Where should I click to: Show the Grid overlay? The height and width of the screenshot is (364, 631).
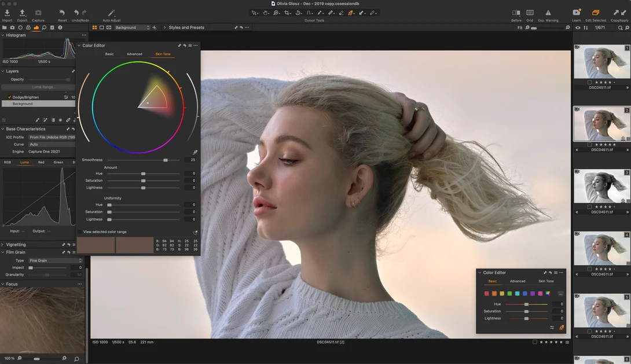pyautogui.click(x=530, y=13)
